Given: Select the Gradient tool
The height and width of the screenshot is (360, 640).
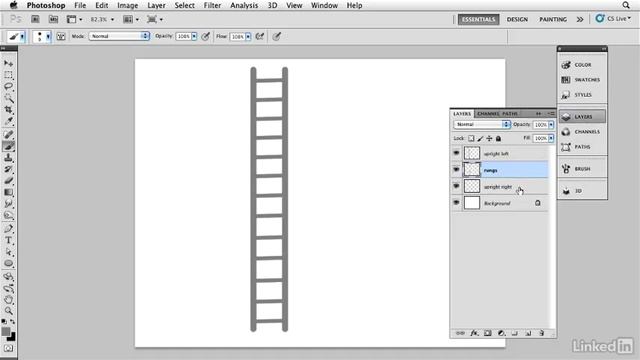Looking at the screenshot, I should [x=8, y=192].
